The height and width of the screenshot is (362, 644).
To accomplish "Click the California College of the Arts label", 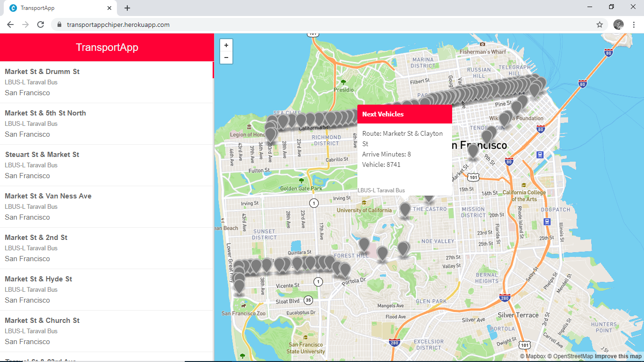I will coord(524,196).
